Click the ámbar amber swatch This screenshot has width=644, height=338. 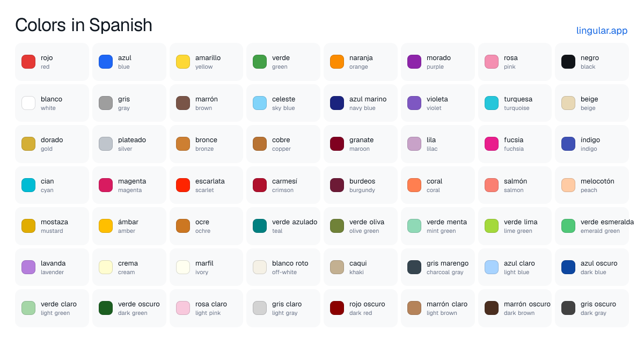coord(106,226)
